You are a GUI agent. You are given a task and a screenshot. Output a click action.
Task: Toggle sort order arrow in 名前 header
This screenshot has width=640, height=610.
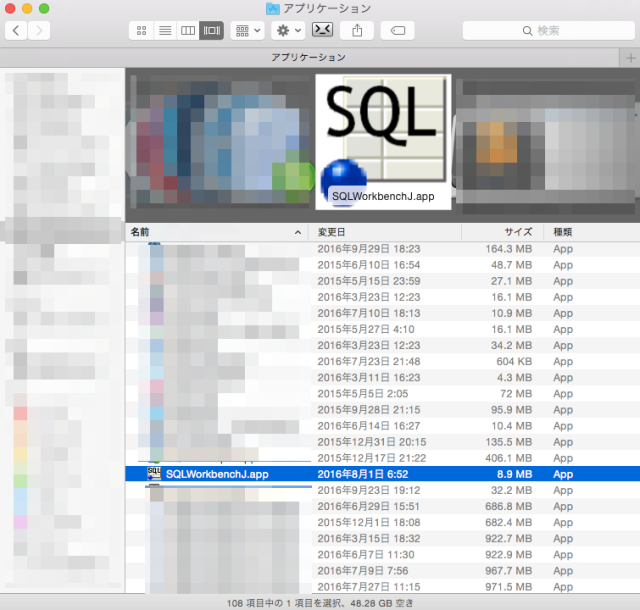298,232
